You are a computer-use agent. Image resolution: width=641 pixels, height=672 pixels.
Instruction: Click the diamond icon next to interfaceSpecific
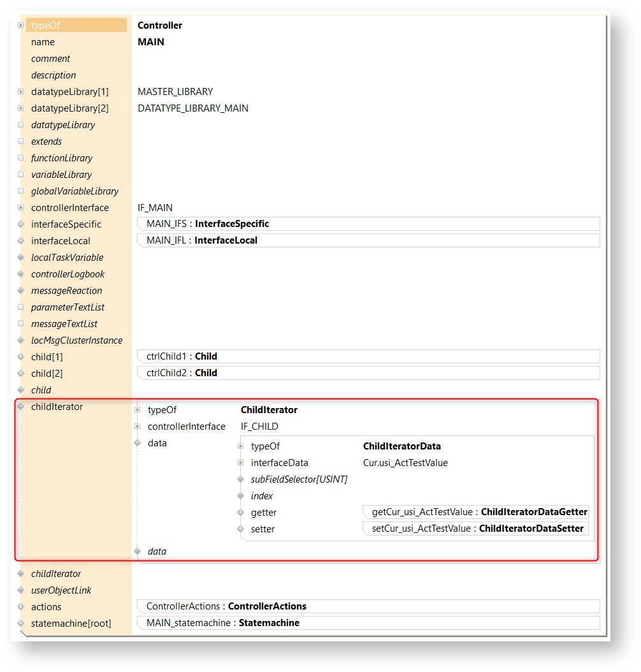point(21,224)
